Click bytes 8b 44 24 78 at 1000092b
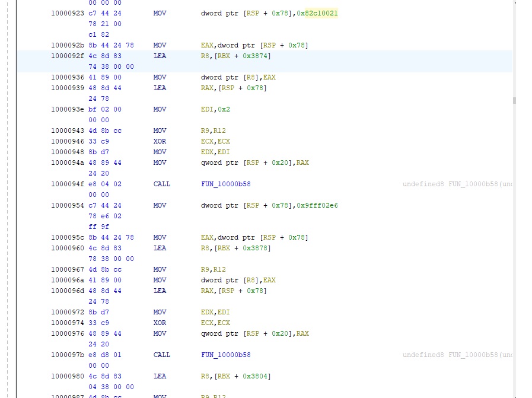This screenshot has height=398, width=532. pyautogui.click(x=112, y=45)
